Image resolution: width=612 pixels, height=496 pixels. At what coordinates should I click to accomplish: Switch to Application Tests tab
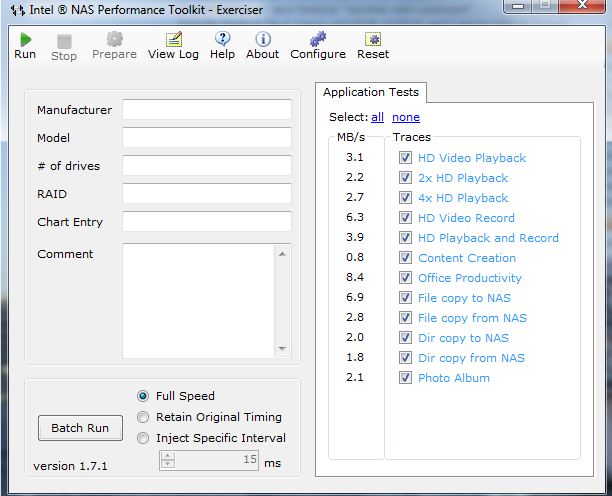coord(371,92)
